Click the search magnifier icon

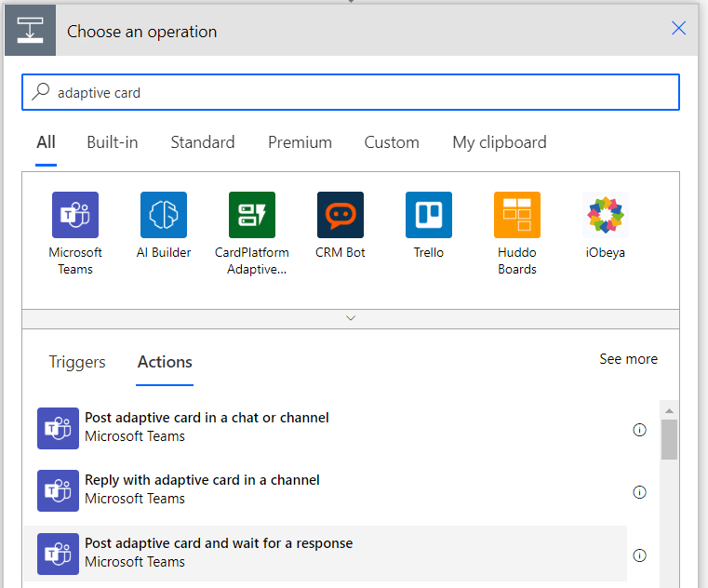[41, 92]
